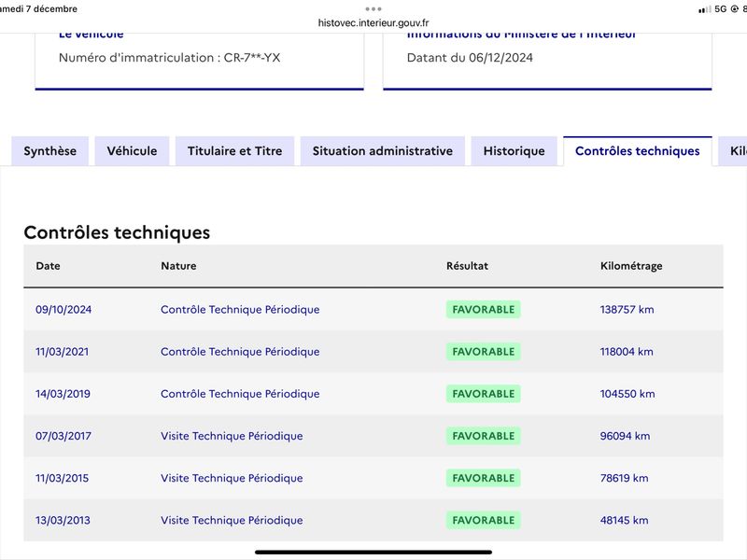
Task: Click the FAVORABLE badge for 11/03/2015
Action: pos(484,478)
